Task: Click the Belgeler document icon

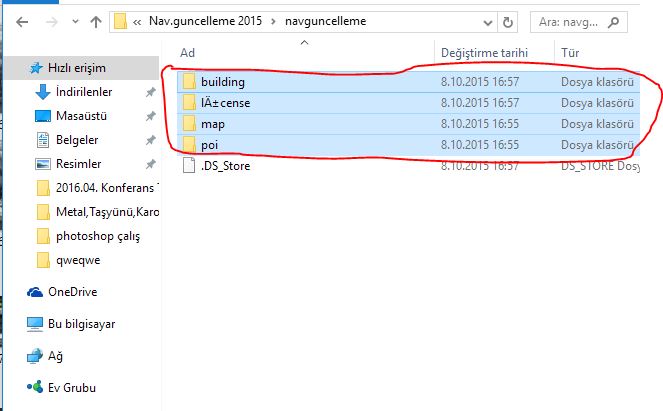Action: tap(43, 140)
